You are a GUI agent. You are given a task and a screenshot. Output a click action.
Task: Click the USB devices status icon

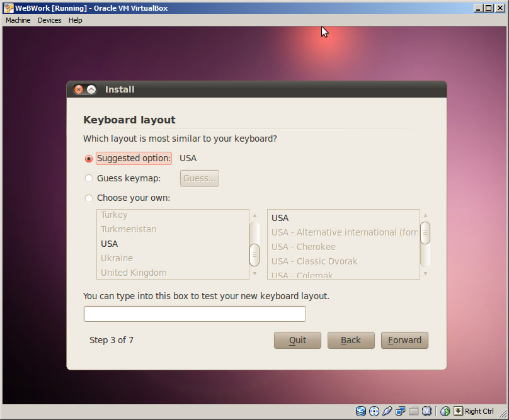click(387, 411)
